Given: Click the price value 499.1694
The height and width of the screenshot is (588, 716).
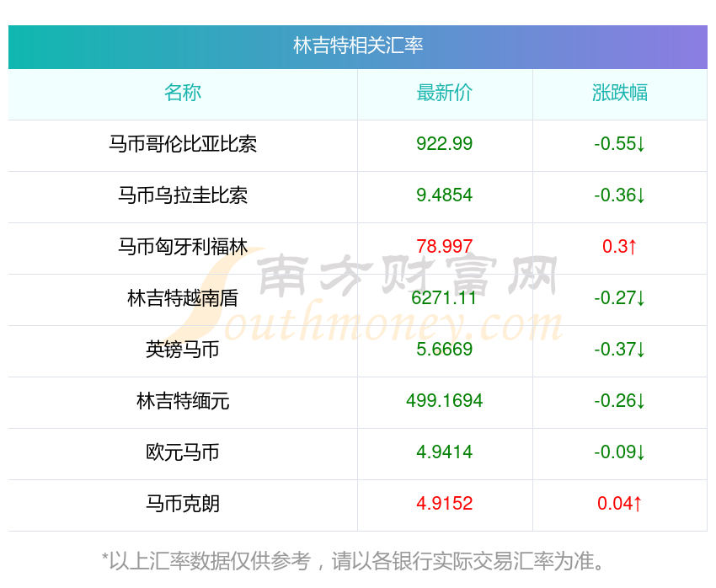Looking at the screenshot, I should [444, 401].
